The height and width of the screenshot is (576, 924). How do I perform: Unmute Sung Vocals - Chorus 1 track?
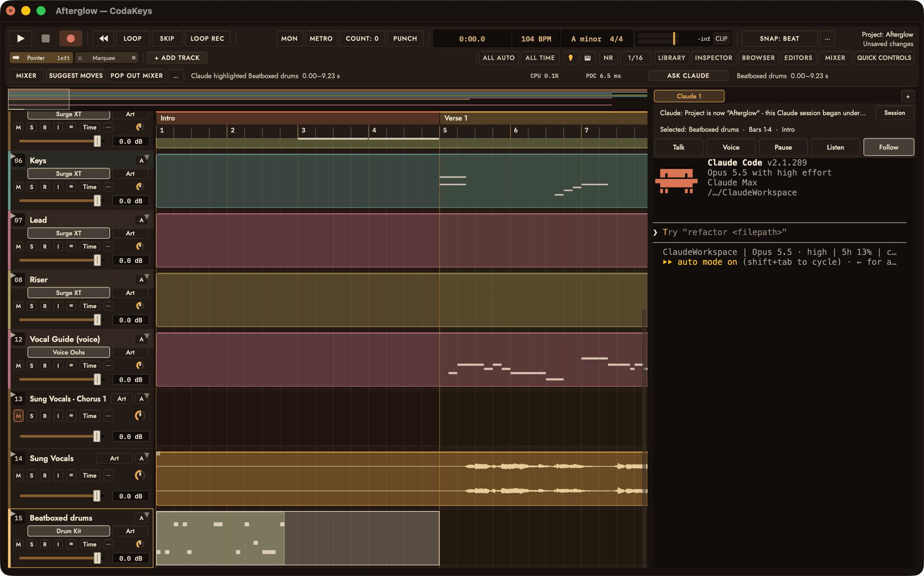click(18, 416)
